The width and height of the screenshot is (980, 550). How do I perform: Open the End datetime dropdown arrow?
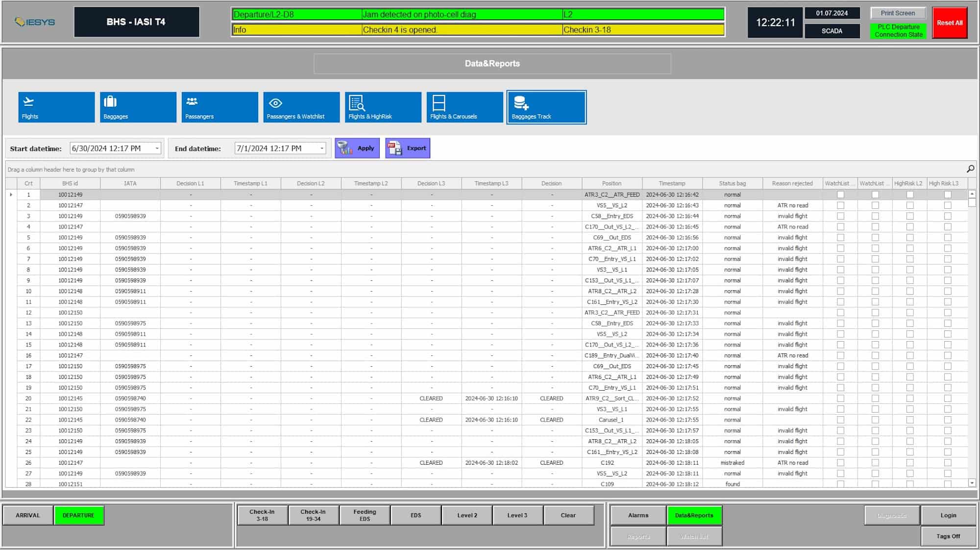322,149
